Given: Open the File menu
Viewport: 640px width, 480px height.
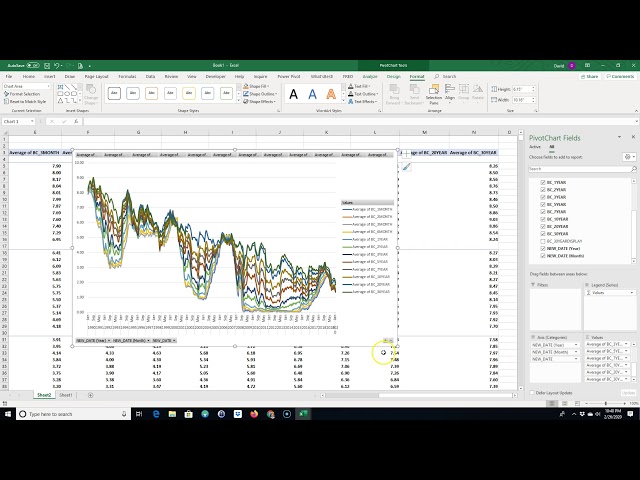Looking at the screenshot, I should pos(9,76).
